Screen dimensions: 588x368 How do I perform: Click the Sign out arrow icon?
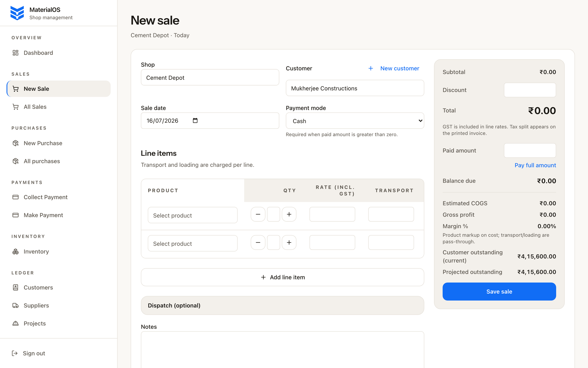(15, 353)
